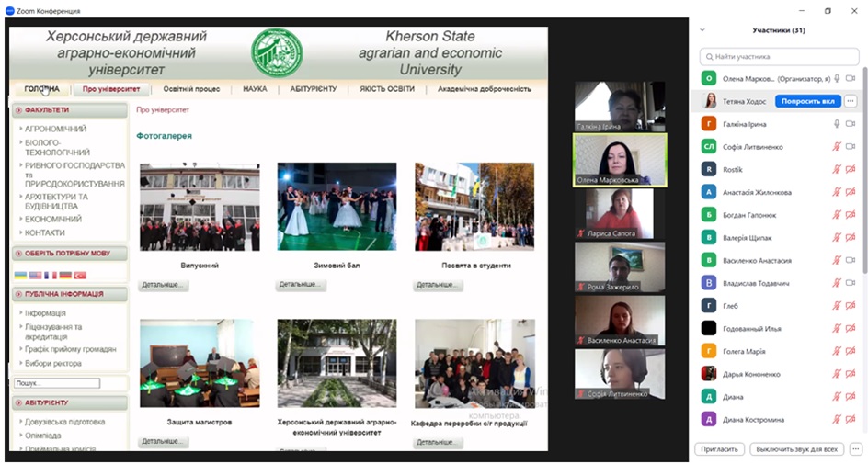
Task: Open Освітній процес menu tab
Action: (x=191, y=88)
